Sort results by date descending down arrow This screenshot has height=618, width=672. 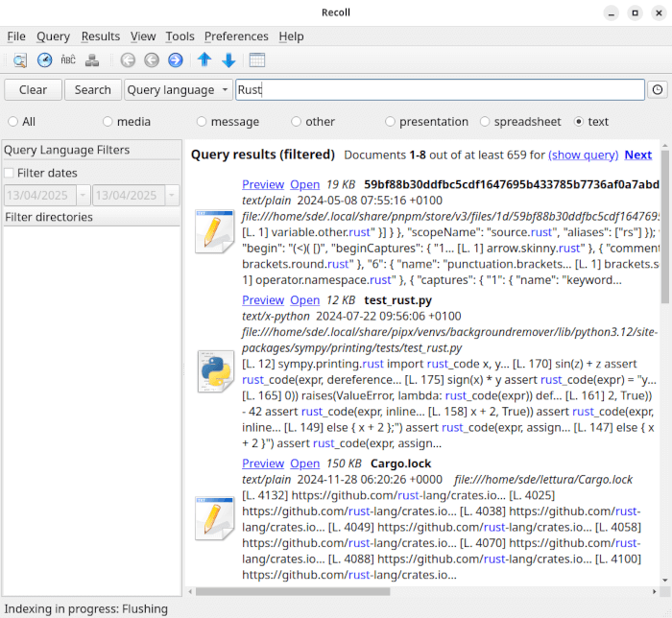228,59
